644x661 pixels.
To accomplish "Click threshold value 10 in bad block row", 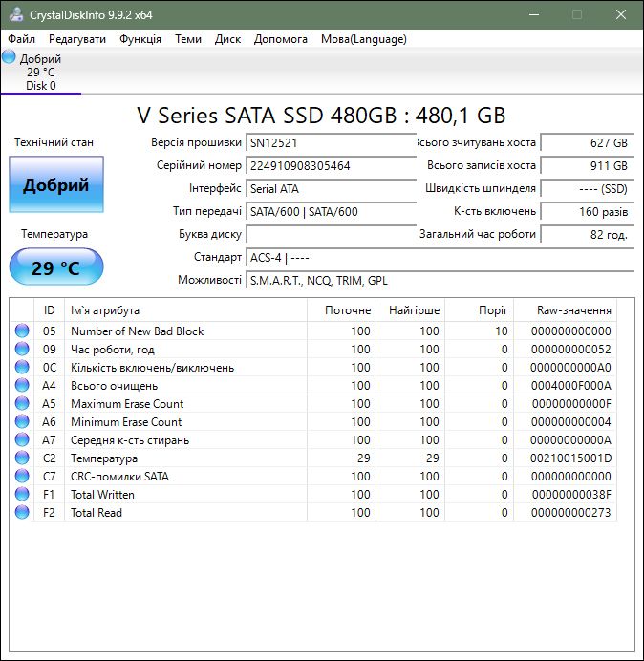I will point(502,331).
